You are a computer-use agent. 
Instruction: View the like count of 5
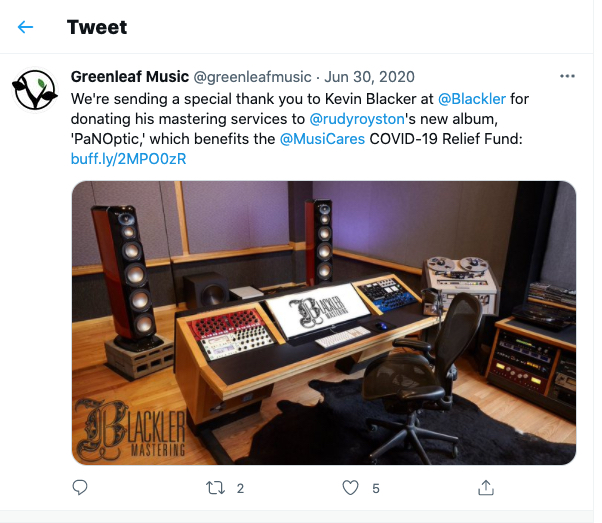(376, 488)
